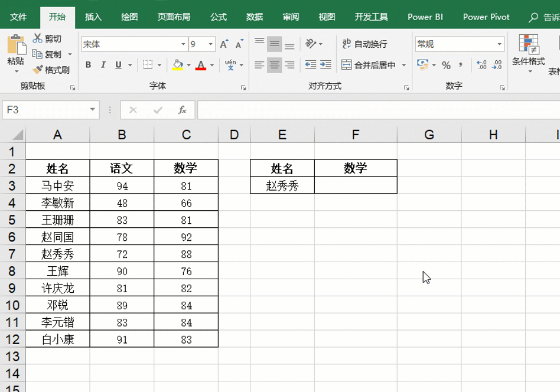Toggle Wrap Text (自动换行)
Viewport: 560px width, 392px height.
[364, 44]
